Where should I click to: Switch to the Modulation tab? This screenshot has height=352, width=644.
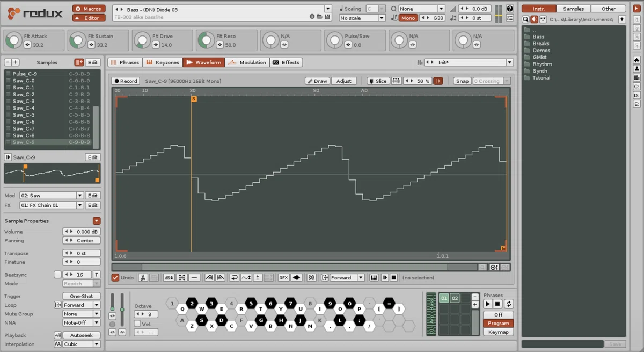pyautogui.click(x=247, y=62)
